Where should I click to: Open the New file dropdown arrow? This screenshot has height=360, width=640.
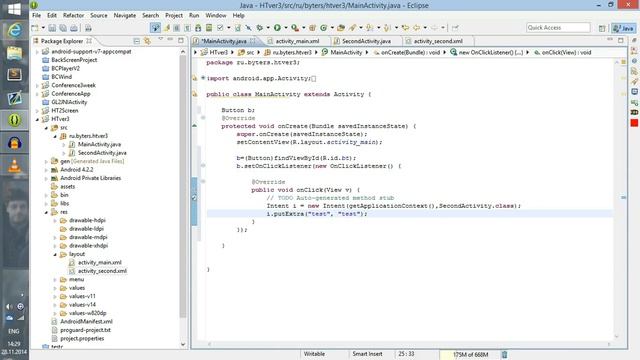coord(43,28)
